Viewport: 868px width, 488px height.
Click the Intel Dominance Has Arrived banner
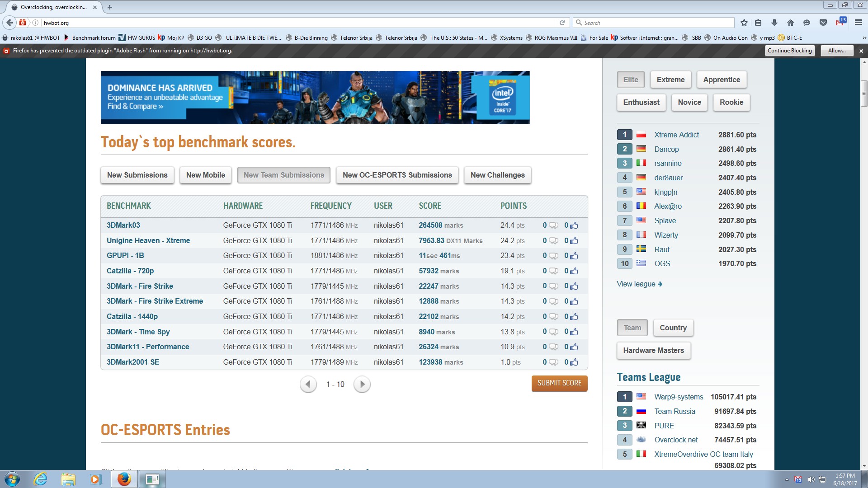point(315,98)
